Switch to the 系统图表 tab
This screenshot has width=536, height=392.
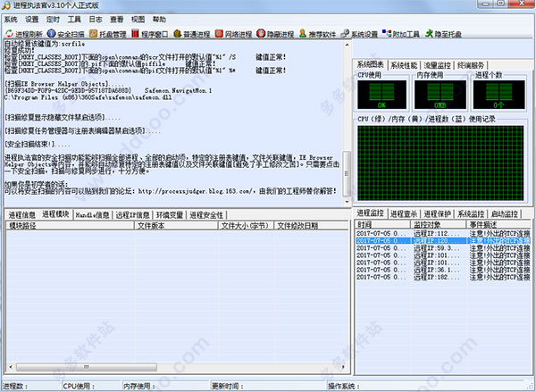point(370,64)
